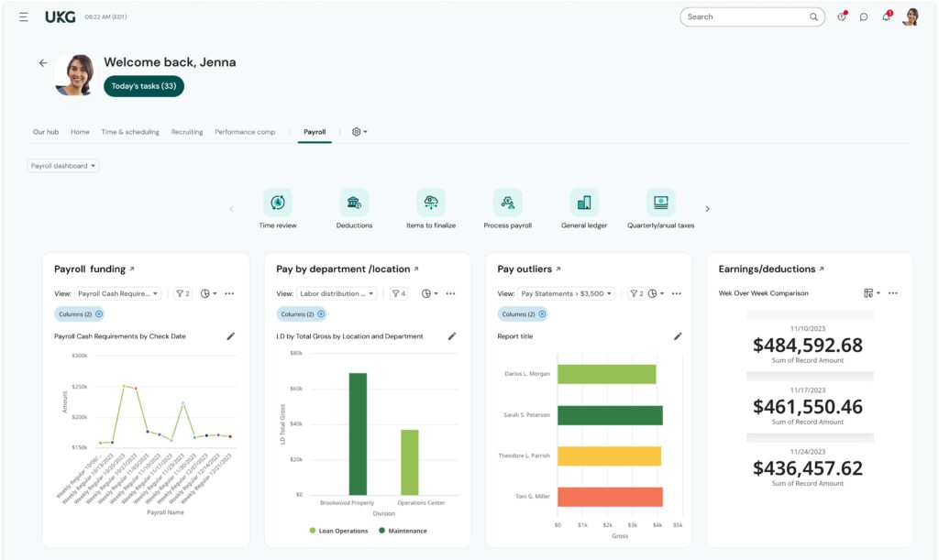Open the Time review icon

tap(278, 203)
